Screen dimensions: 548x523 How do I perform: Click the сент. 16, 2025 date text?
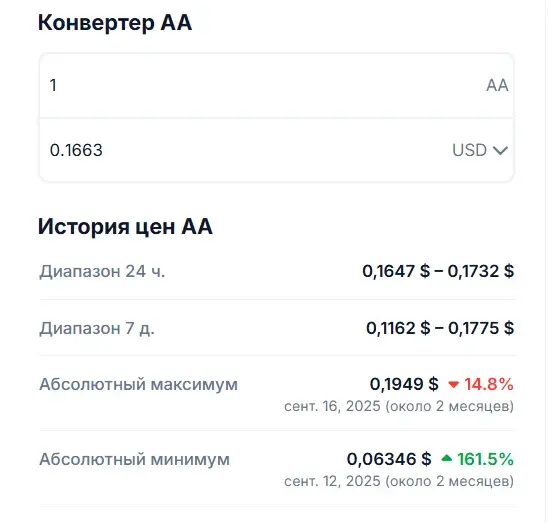(x=332, y=406)
